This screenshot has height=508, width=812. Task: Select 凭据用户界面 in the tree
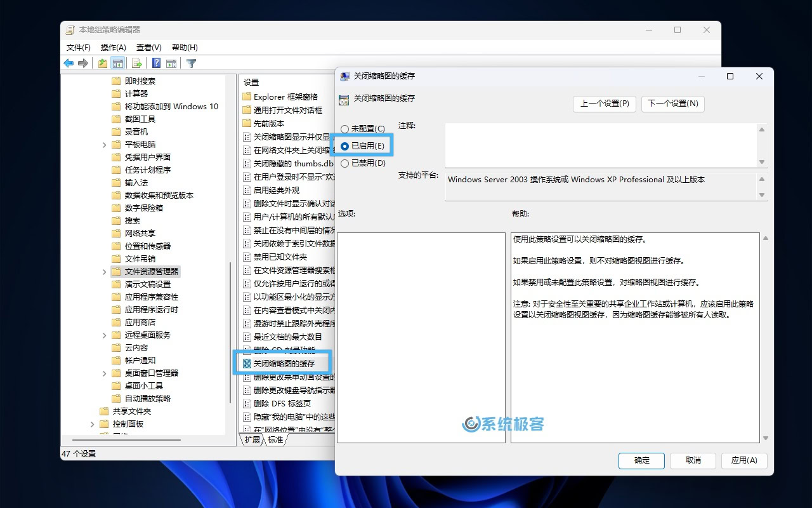[x=148, y=157]
